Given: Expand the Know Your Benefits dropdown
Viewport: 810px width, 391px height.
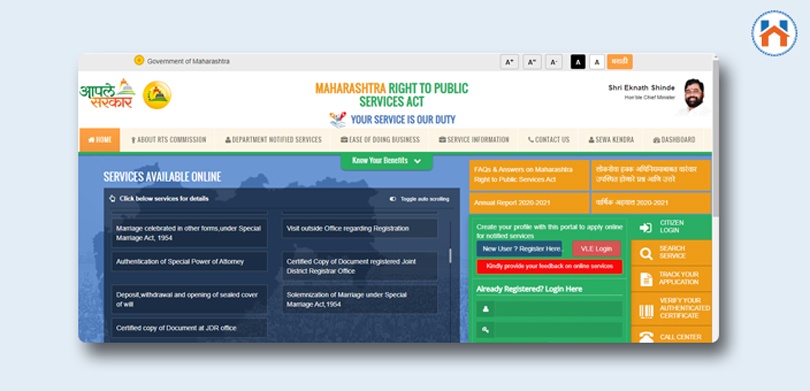Looking at the screenshot, I should click(x=386, y=161).
